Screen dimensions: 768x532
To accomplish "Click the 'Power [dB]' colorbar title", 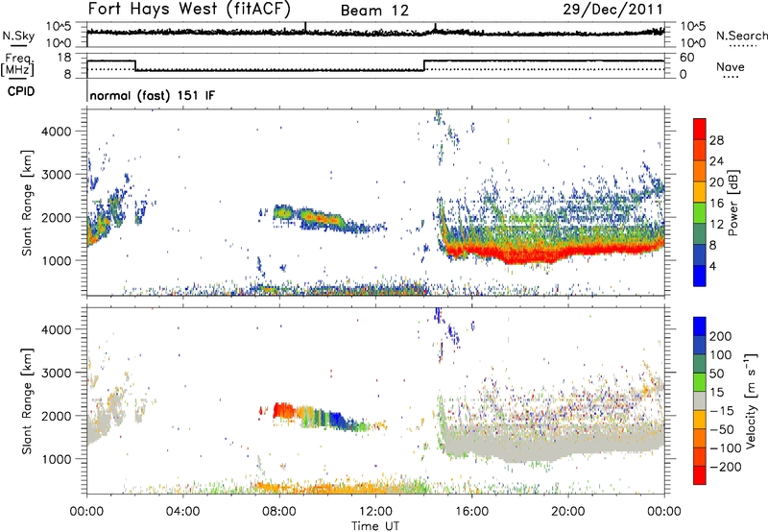I will [x=732, y=203].
